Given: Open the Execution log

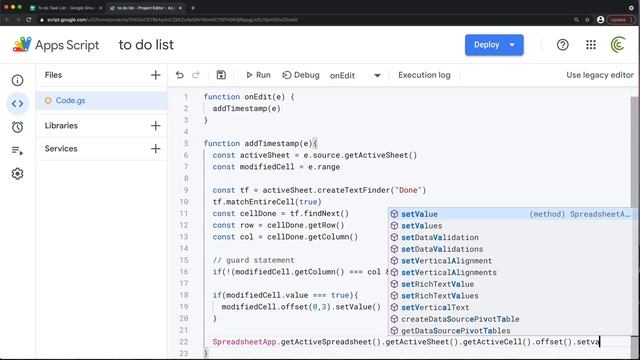Looking at the screenshot, I should pyautogui.click(x=424, y=75).
